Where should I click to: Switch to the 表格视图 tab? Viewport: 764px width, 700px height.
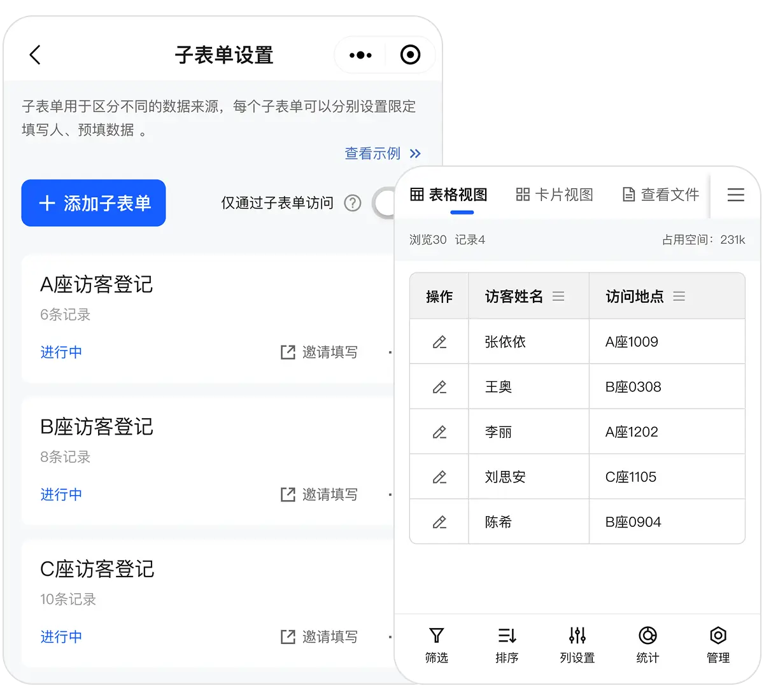(449, 195)
